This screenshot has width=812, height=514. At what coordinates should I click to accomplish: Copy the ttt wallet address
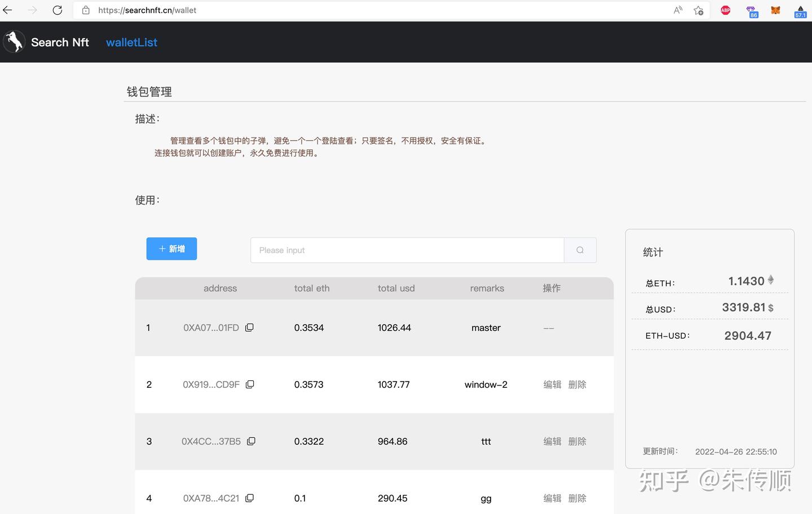[250, 441]
